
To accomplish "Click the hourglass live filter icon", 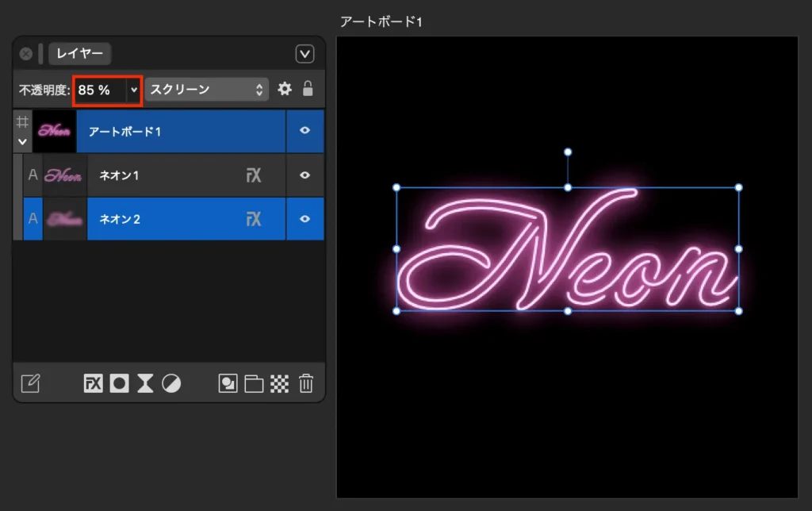I will click(145, 384).
